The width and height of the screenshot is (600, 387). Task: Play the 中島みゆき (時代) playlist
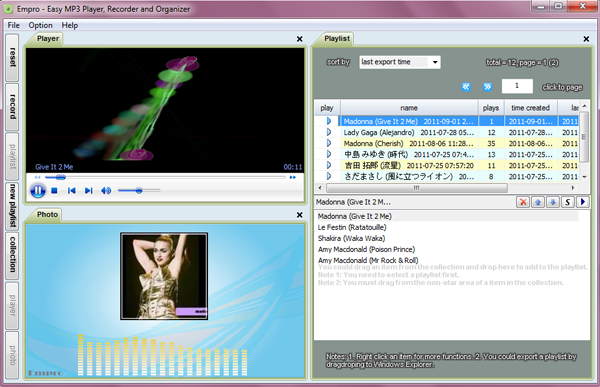(x=329, y=154)
